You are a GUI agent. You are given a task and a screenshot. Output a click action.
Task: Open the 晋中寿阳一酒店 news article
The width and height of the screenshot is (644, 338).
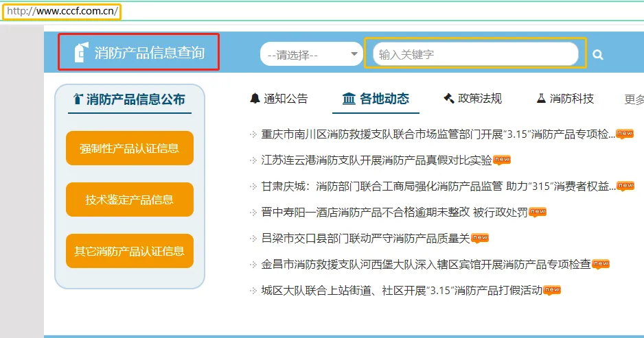pyautogui.click(x=394, y=213)
